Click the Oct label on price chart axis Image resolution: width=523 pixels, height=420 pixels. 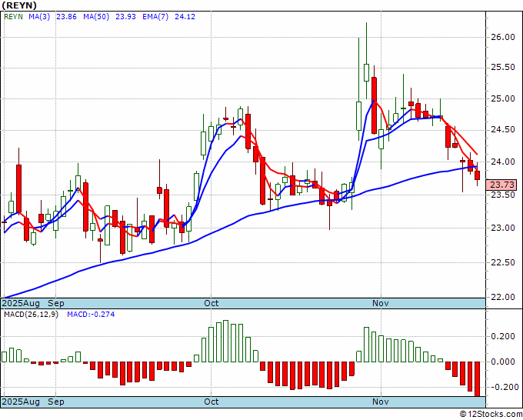pos(212,303)
